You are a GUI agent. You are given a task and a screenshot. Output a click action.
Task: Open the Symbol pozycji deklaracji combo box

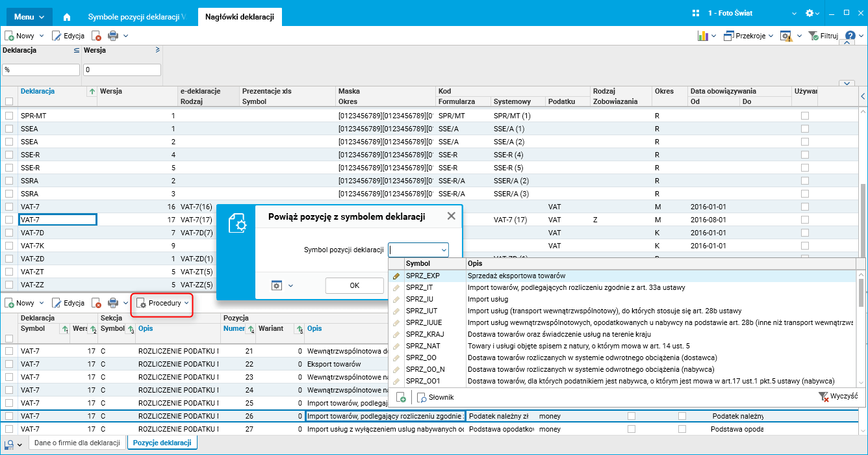(444, 250)
